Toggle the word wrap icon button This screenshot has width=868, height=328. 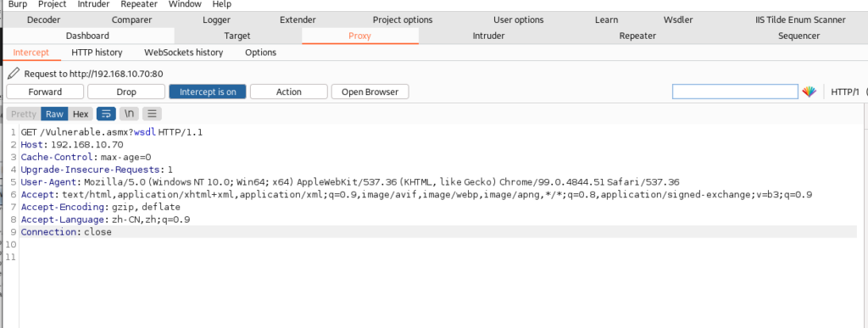click(106, 114)
